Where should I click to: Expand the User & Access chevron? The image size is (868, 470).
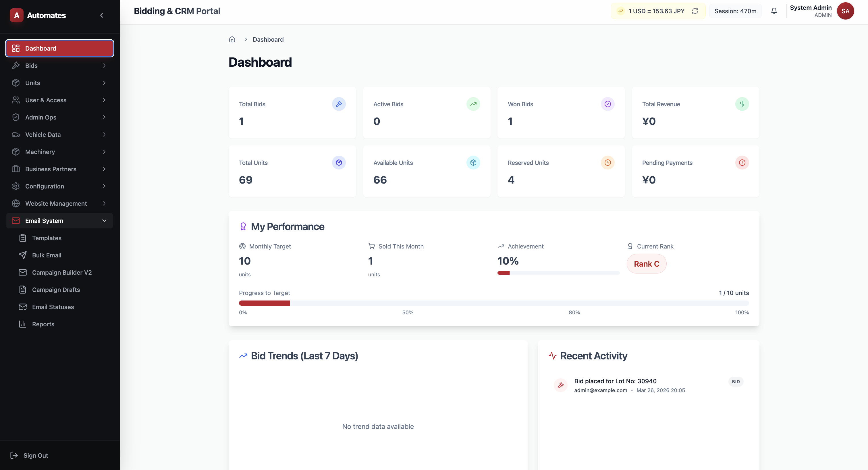(x=104, y=100)
